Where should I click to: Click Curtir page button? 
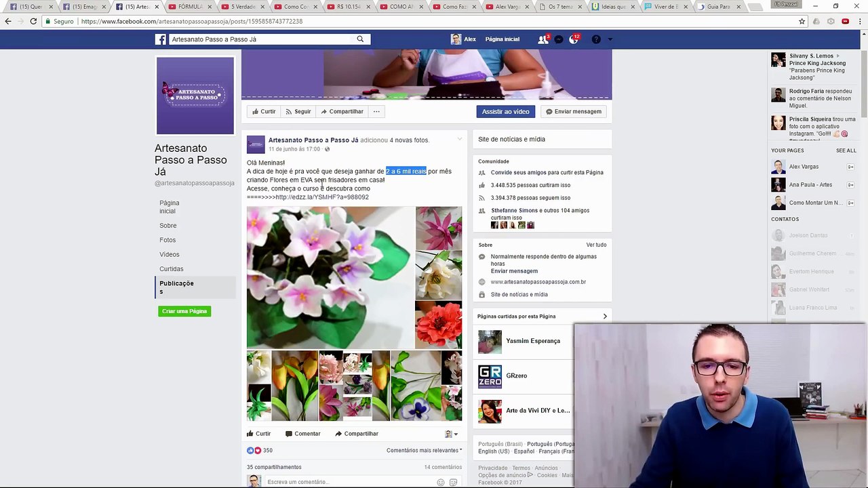[x=264, y=111]
